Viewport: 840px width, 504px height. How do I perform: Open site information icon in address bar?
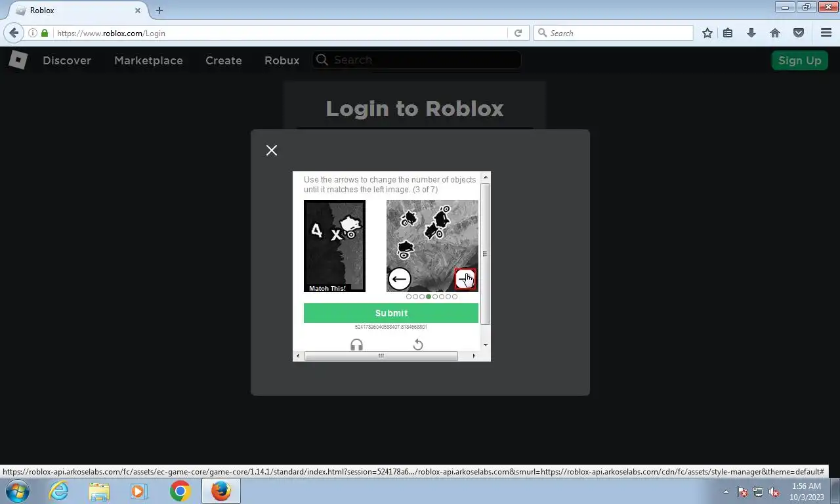point(32,33)
